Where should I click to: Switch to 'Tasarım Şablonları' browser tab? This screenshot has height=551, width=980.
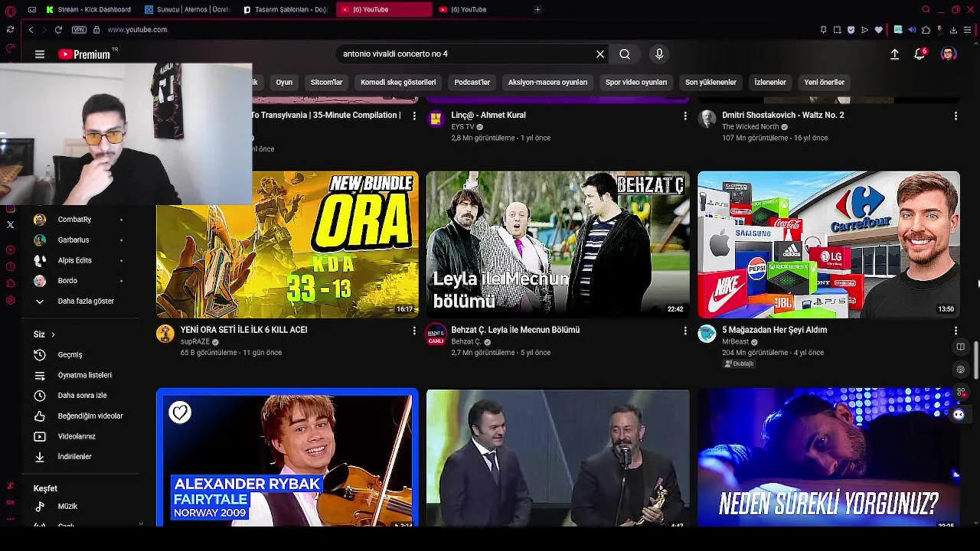pos(286,9)
